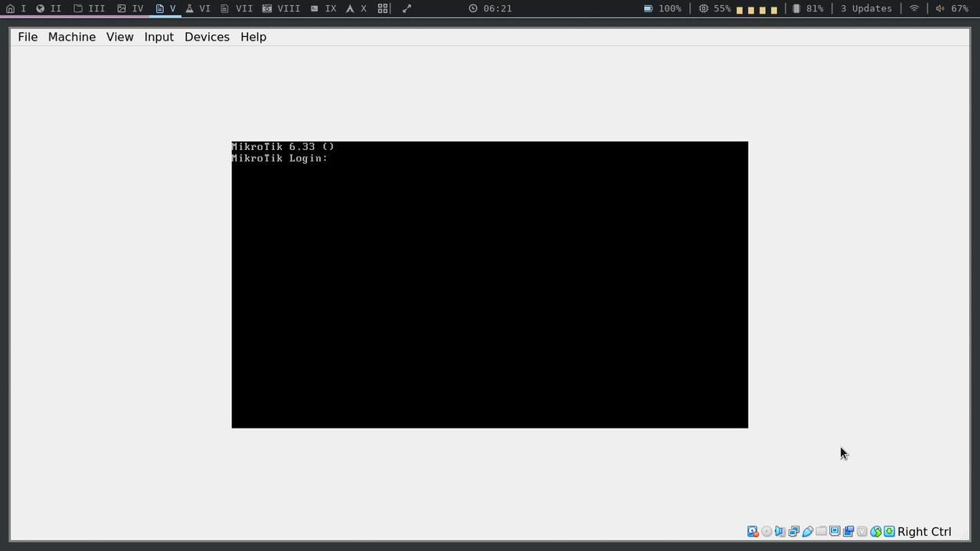Click the USB devices indicator icon
This screenshot has width=980, height=551.
(x=808, y=531)
